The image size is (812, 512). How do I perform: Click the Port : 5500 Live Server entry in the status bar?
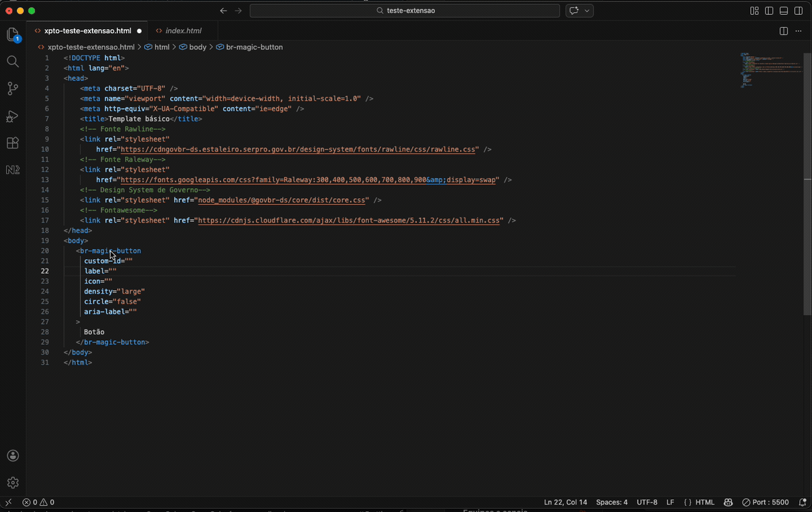[765, 503]
